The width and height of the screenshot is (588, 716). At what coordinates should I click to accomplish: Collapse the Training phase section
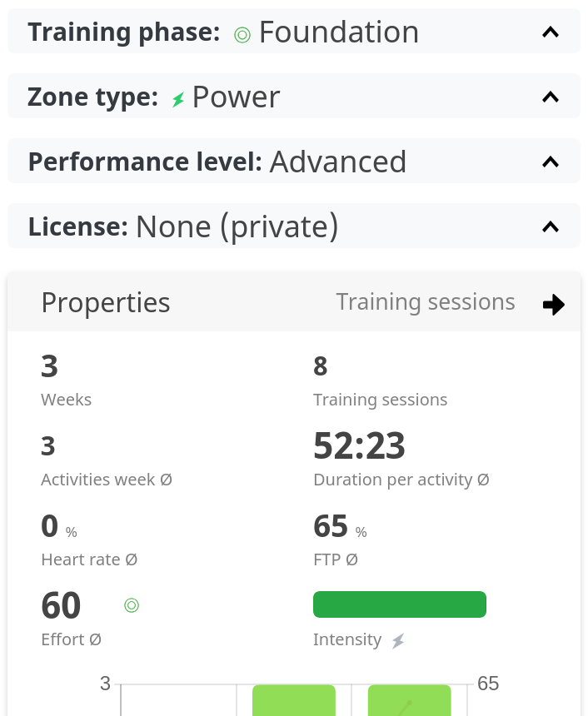coord(550,32)
